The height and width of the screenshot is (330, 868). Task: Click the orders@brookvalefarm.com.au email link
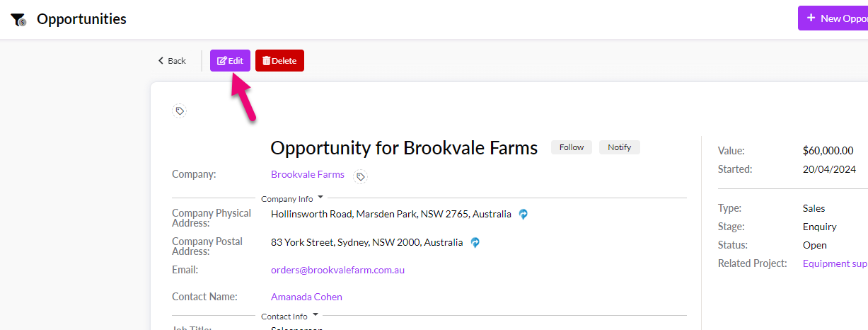337,270
